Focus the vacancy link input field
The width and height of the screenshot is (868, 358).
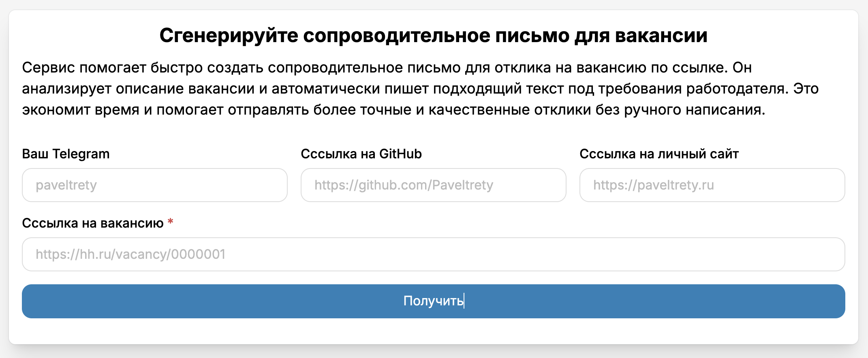click(x=433, y=254)
